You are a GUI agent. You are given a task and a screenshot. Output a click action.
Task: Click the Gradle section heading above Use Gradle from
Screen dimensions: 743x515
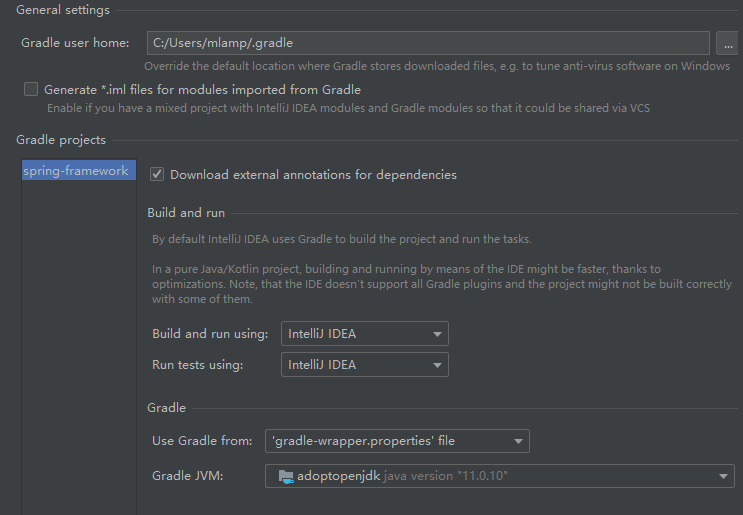click(x=166, y=408)
